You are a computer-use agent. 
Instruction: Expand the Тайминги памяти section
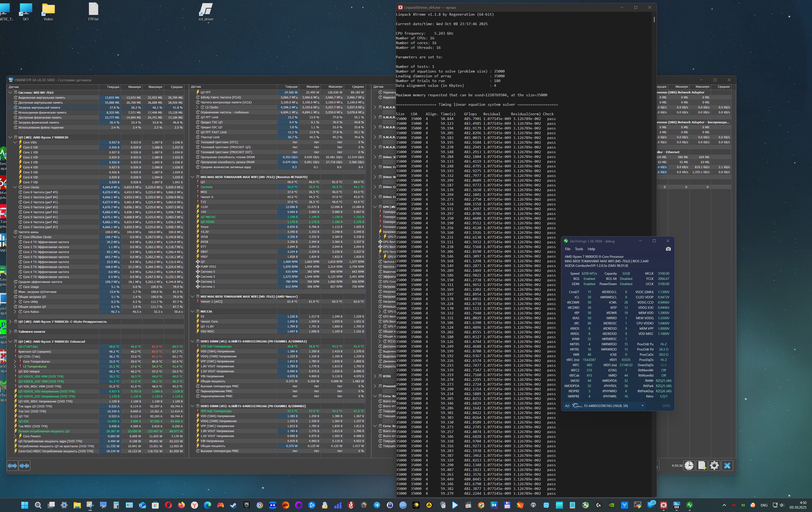pyautogui.click(x=10, y=332)
